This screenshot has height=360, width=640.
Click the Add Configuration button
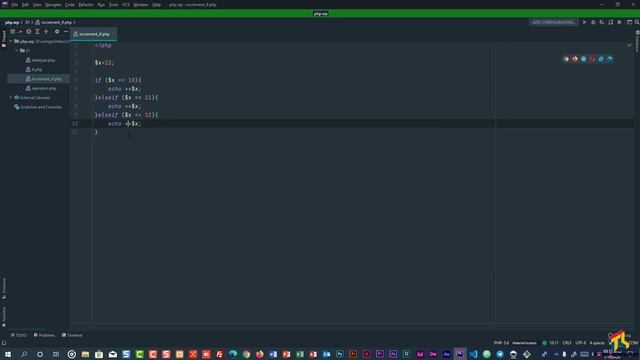click(553, 22)
